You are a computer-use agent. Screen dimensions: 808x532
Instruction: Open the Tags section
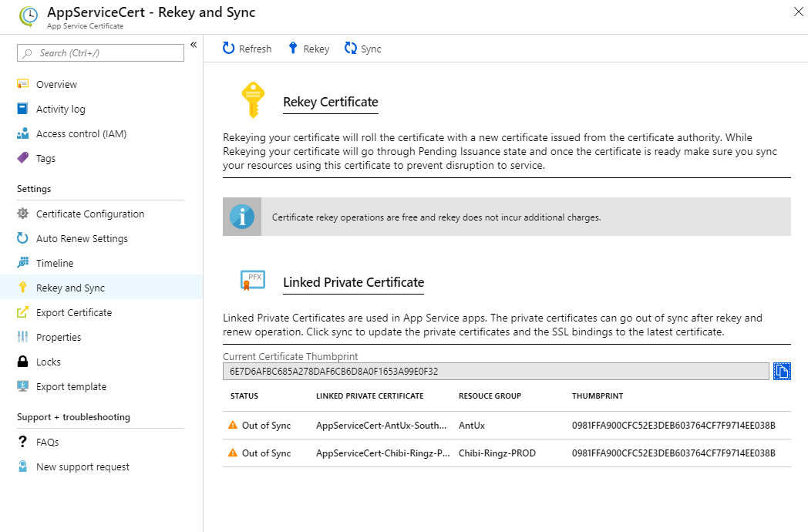pyautogui.click(x=45, y=159)
